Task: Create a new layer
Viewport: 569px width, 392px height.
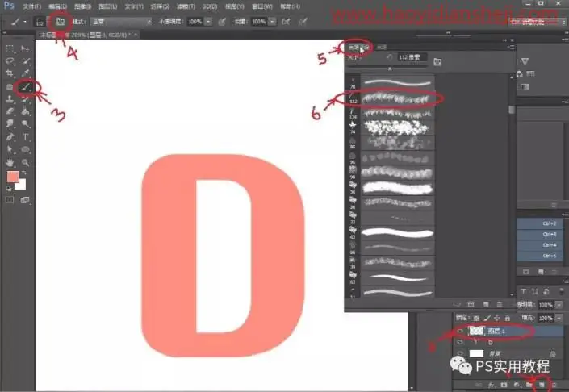Action: [x=542, y=385]
